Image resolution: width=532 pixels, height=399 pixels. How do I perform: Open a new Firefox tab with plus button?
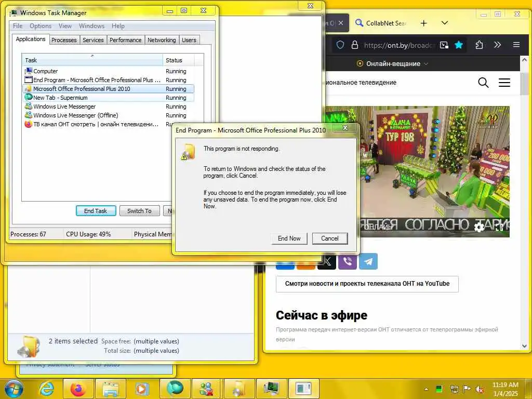click(x=424, y=23)
